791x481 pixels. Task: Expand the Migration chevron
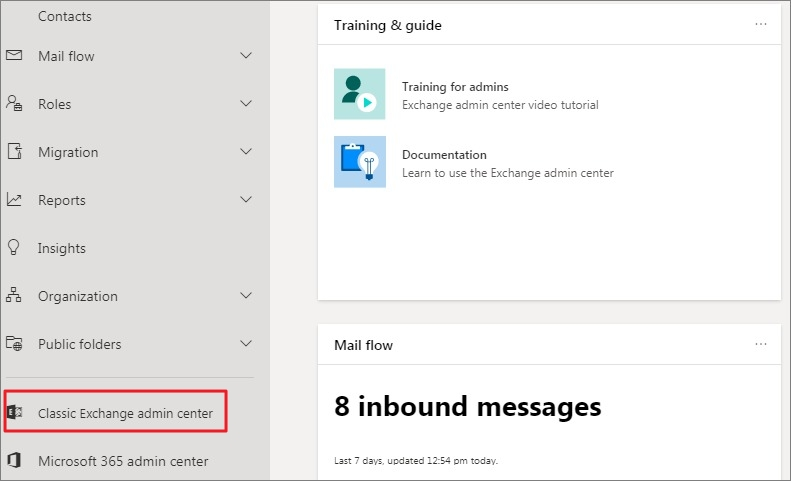[x=246, y=151]
